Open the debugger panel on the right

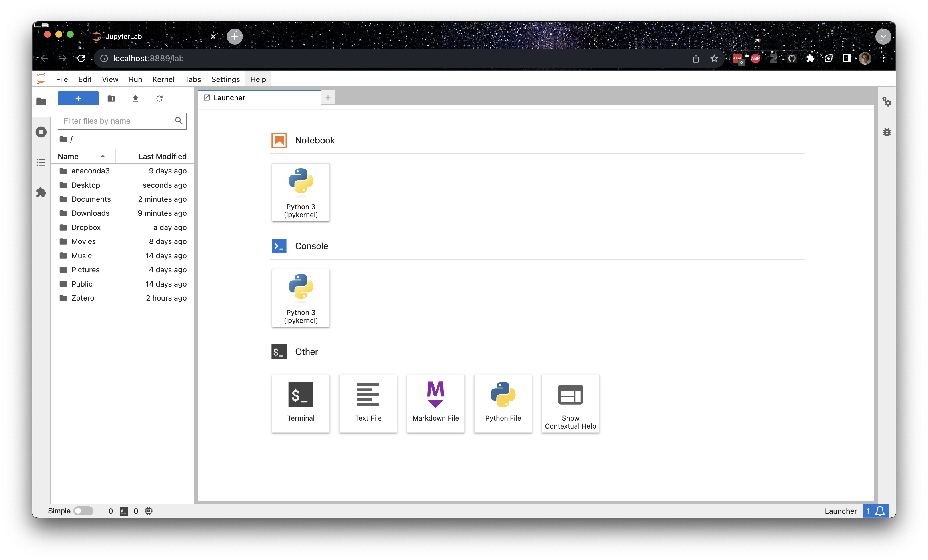coord(887,132)
